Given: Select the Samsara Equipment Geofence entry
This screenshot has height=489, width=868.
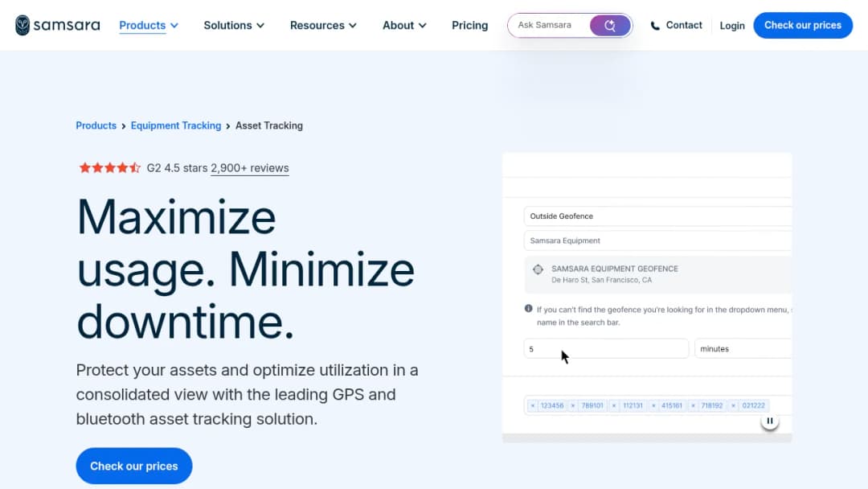Looking at the screenshot, I should [x=657, y=274].
